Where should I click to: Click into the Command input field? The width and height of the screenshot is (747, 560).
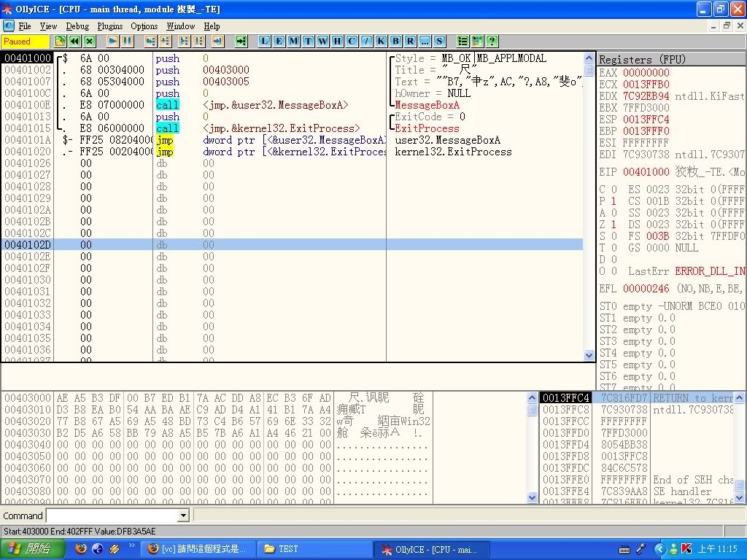point(112,516)
